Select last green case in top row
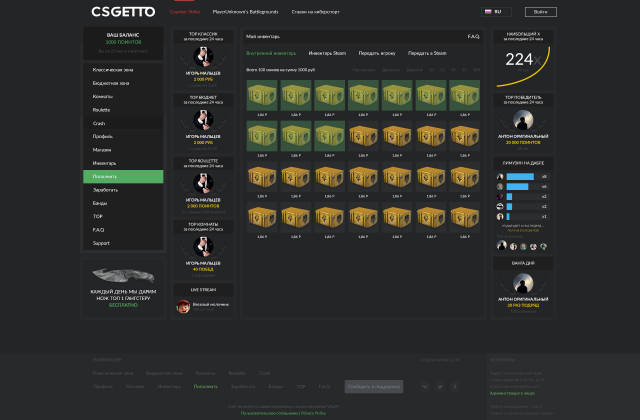Screen dimensions: 640x420 click(x=464, y=96)
